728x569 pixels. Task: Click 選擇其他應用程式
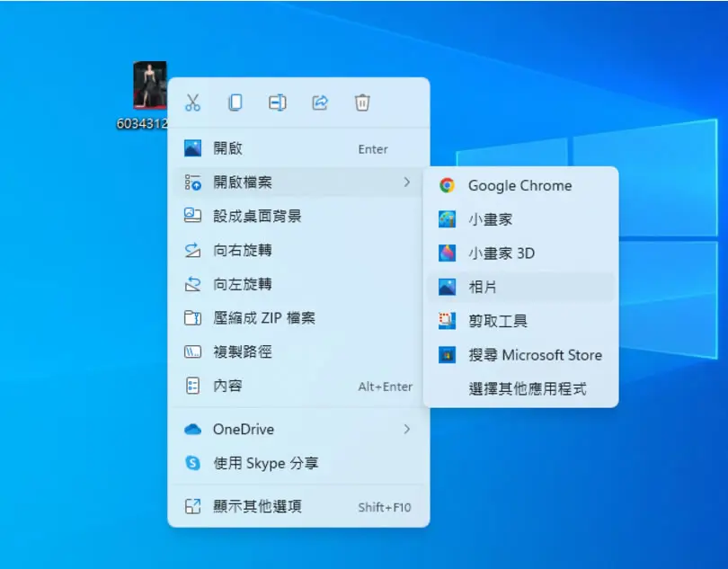(x=521, y=389)
